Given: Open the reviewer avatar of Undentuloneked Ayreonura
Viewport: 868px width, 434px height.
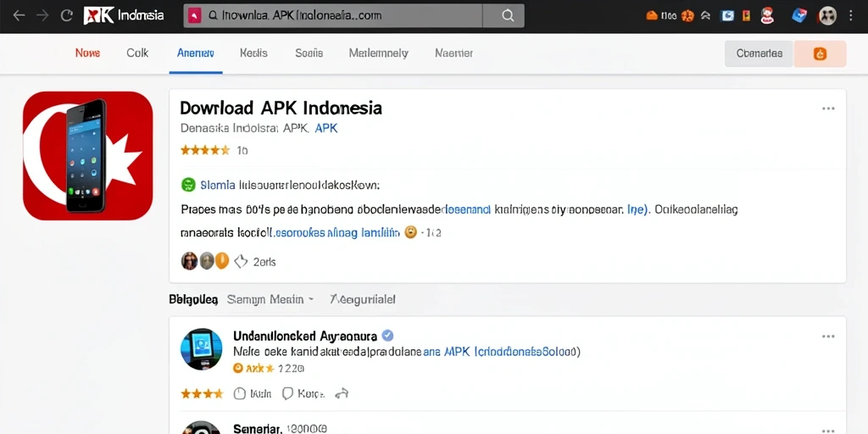Looking at the screenshot, I should click(x=202, y=348).
